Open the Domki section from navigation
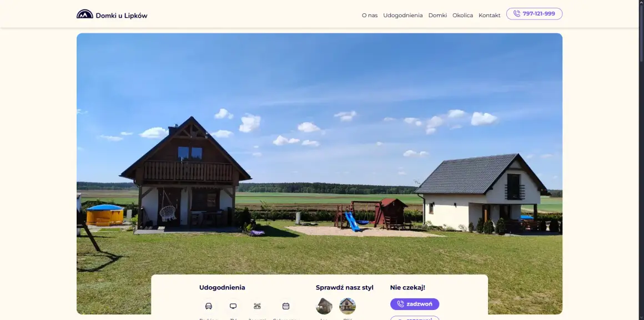The height and width of the screenshot is (320, 644). point(437,15)
